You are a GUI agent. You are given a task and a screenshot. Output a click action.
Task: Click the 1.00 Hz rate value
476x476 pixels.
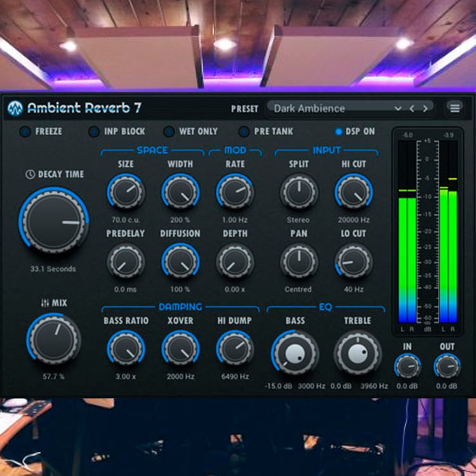[x=235, y=220]
